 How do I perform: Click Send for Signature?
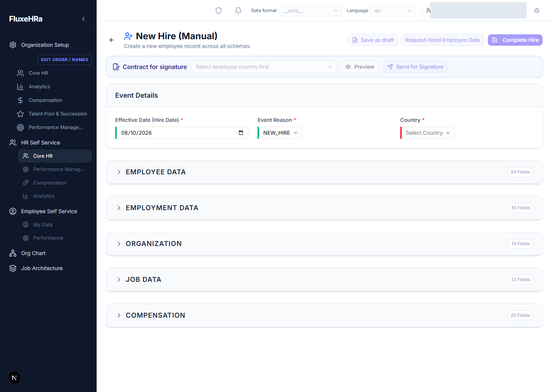coord(415,67)
